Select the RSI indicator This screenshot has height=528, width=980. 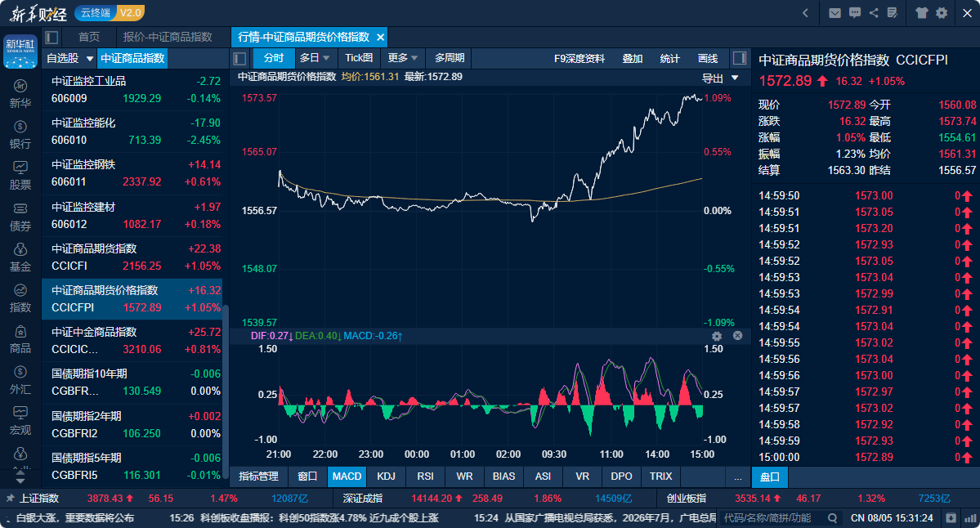(425, 477)
